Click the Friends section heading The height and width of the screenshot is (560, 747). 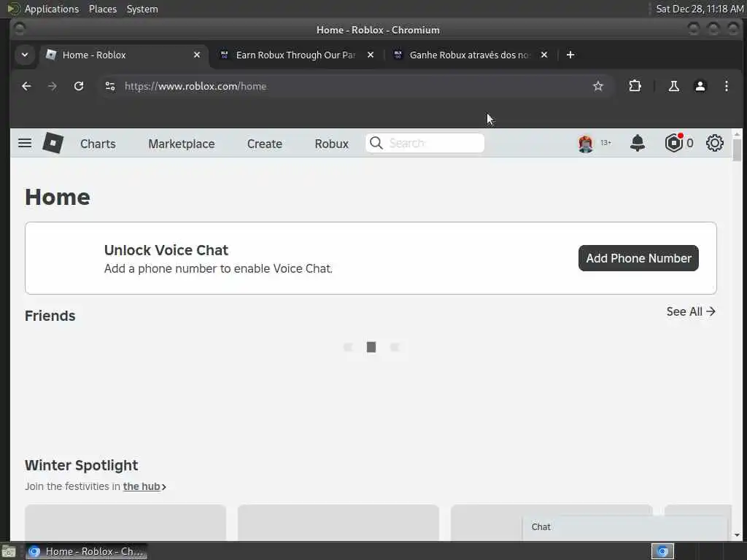coord(50,316)
